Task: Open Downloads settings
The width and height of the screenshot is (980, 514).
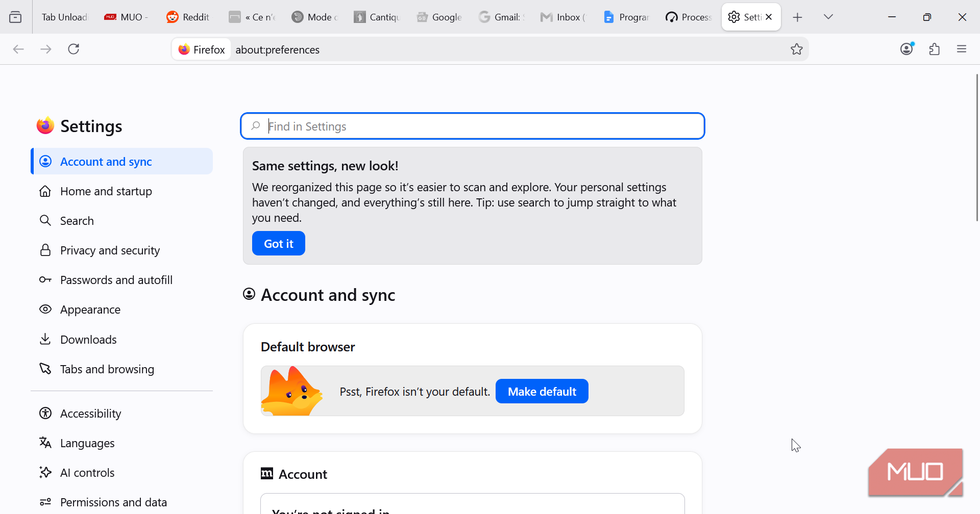Action: (x=122, y=340)
